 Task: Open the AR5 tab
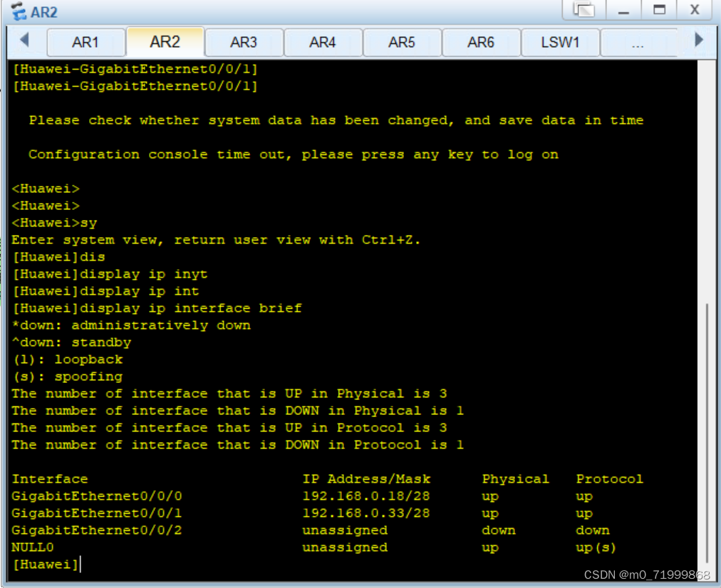click(402, 42)
